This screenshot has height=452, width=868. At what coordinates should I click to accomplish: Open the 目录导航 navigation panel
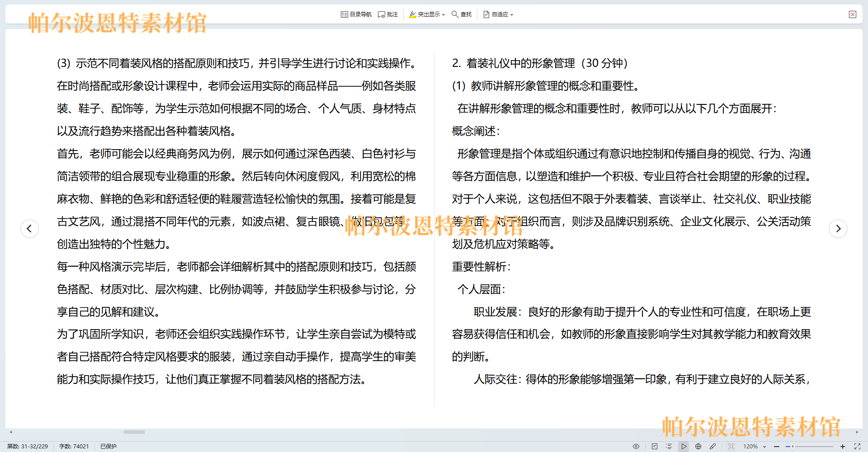tap(356, 14)
